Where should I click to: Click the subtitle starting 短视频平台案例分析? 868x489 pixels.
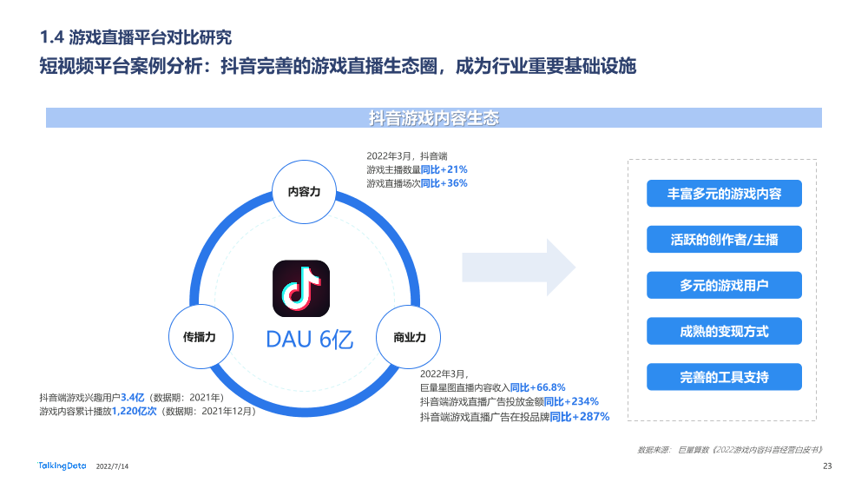click(338, 66)
